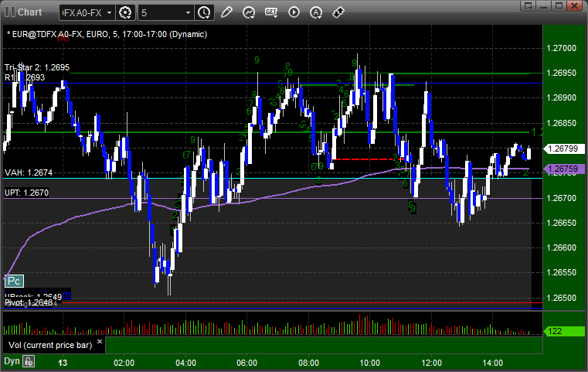Screen dimensions: 588x372
Task: Click the window options icon next to minimize
Action: [529, 5]
